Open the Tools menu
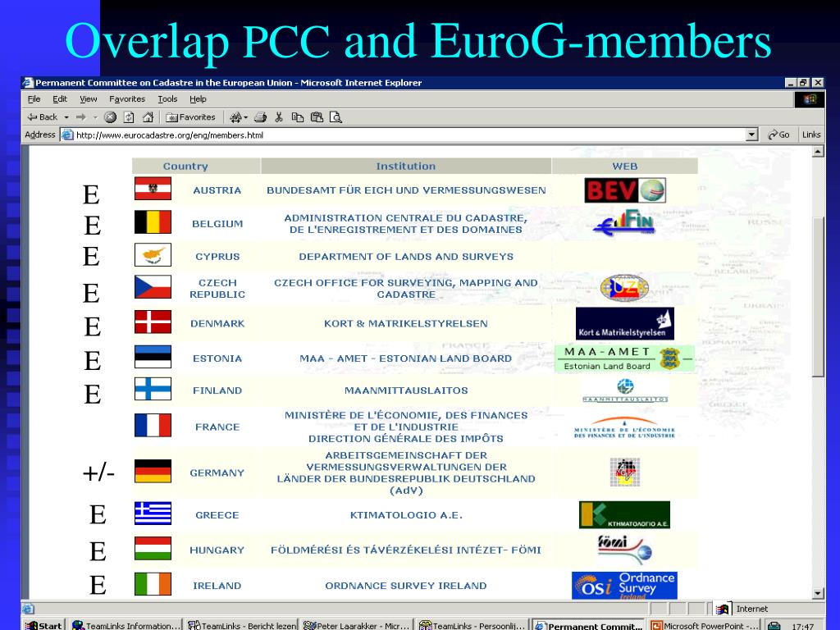 (x=167, y=98)
